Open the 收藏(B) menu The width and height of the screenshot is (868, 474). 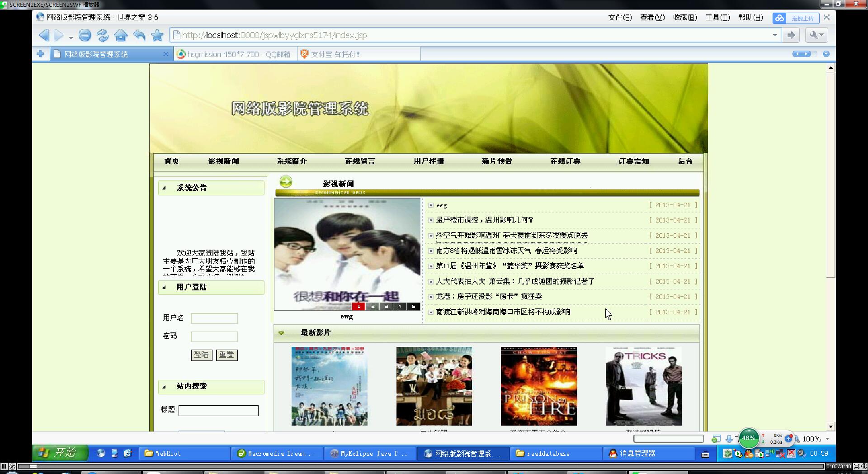[685, 17]
